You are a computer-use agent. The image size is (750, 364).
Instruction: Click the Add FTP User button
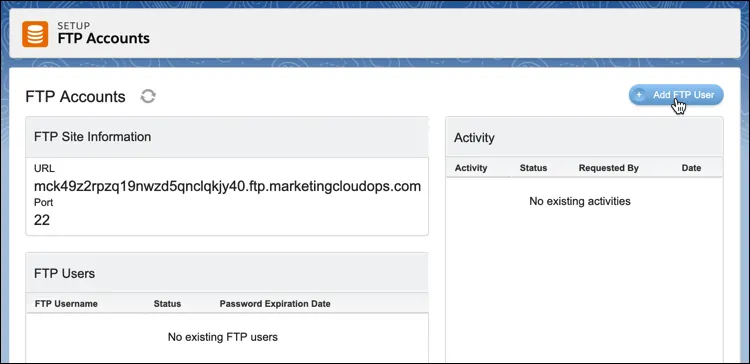coord(676,95)
